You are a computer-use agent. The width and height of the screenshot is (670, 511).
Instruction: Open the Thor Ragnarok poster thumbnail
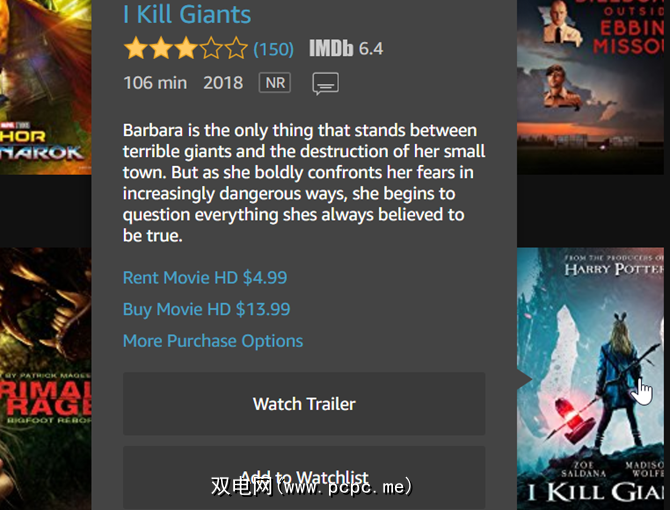(x=45, y=87)
